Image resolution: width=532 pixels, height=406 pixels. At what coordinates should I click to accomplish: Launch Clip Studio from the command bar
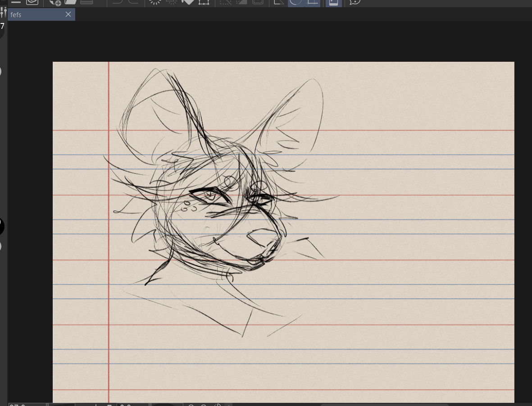click(32, 2)
